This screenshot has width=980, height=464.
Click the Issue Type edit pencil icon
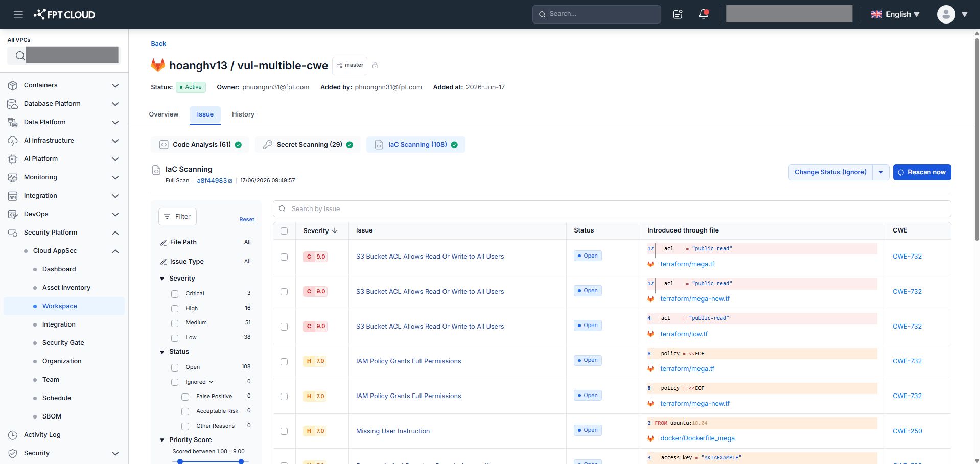pyautogui.click(x=164, y=262)
